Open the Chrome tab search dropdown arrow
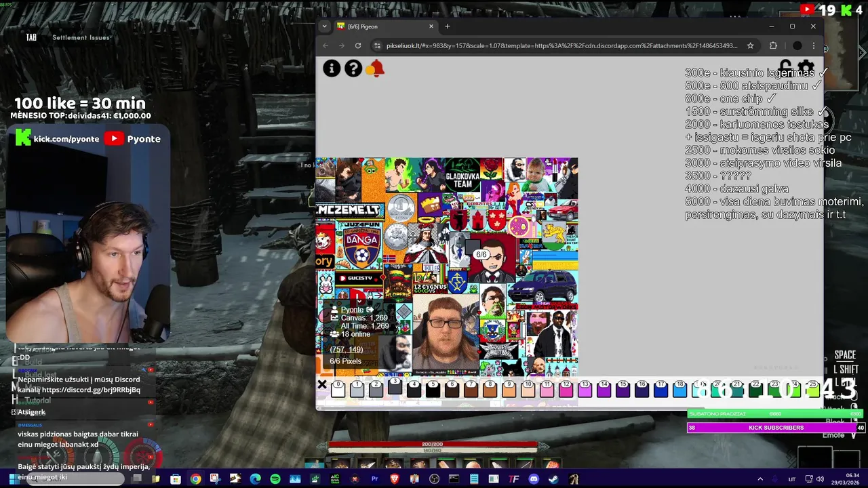868x488 pixels. tap(324, 26)
